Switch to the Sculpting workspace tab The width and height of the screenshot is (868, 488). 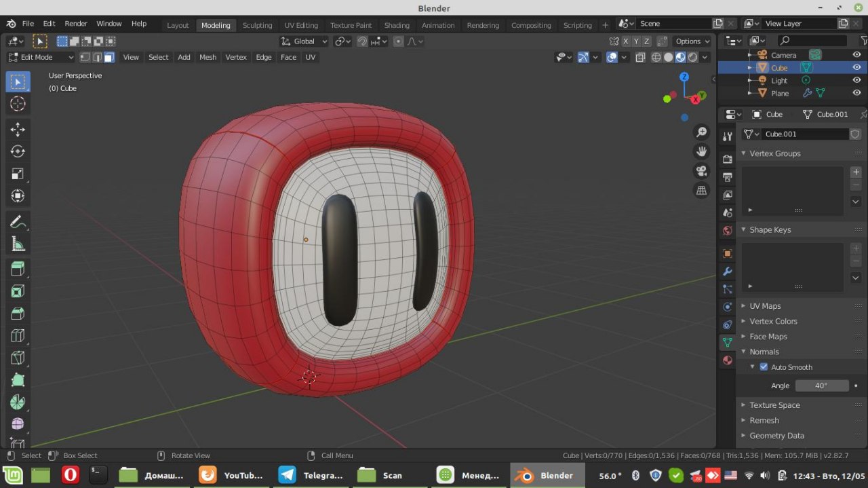click(x=257, y=25)
